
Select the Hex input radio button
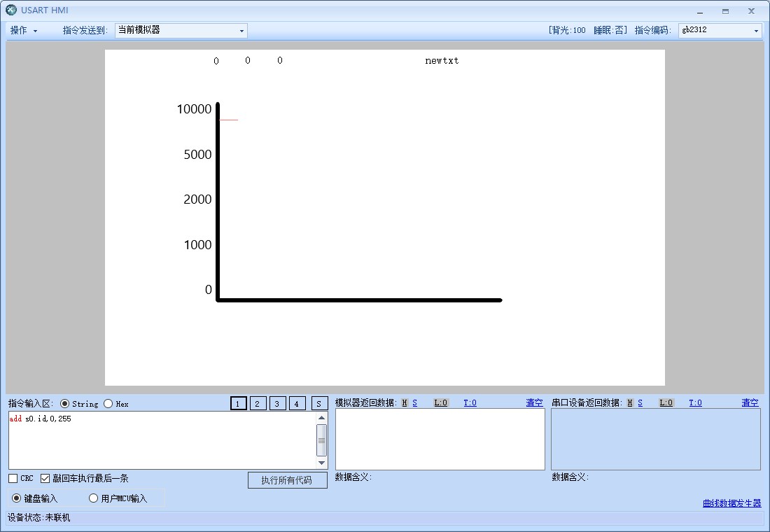click(108, 404)
